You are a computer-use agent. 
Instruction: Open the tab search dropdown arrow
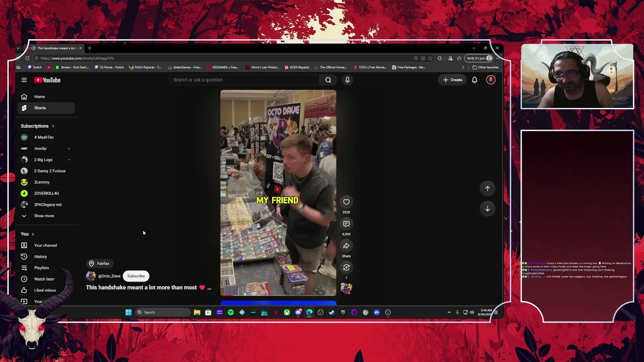(x=18, y=48)
